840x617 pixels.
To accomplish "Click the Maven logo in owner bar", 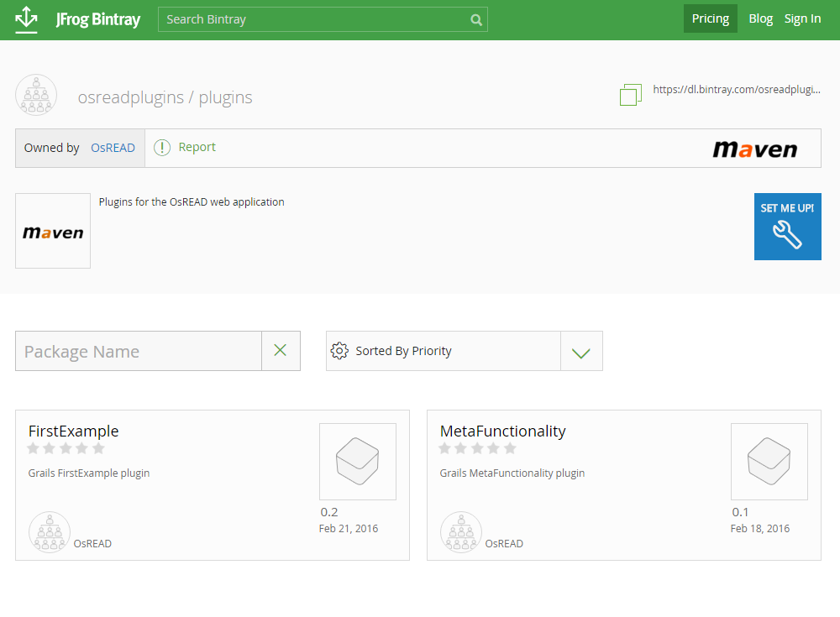I will (755, 149).
